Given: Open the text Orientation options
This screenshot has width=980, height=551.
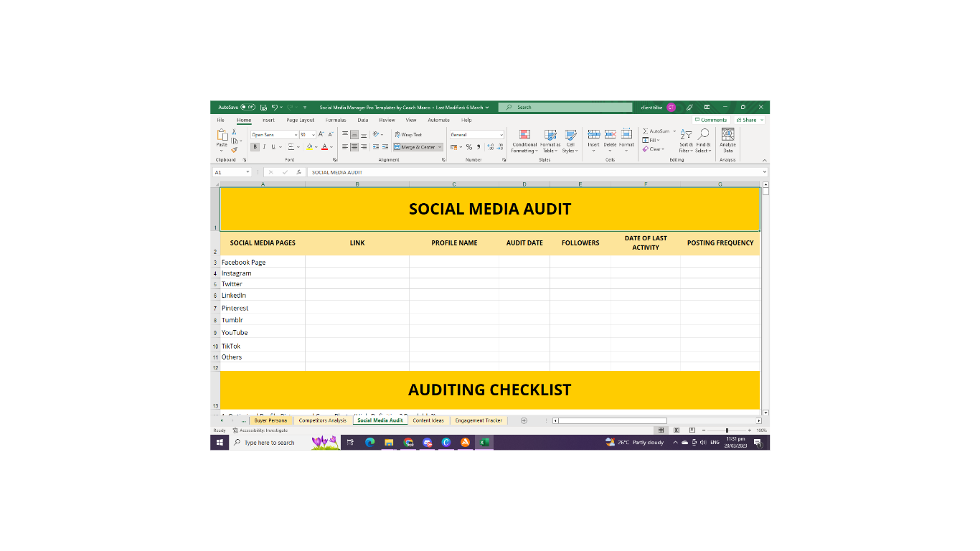Looking at the screenshot, I should [x=377, y=134].
